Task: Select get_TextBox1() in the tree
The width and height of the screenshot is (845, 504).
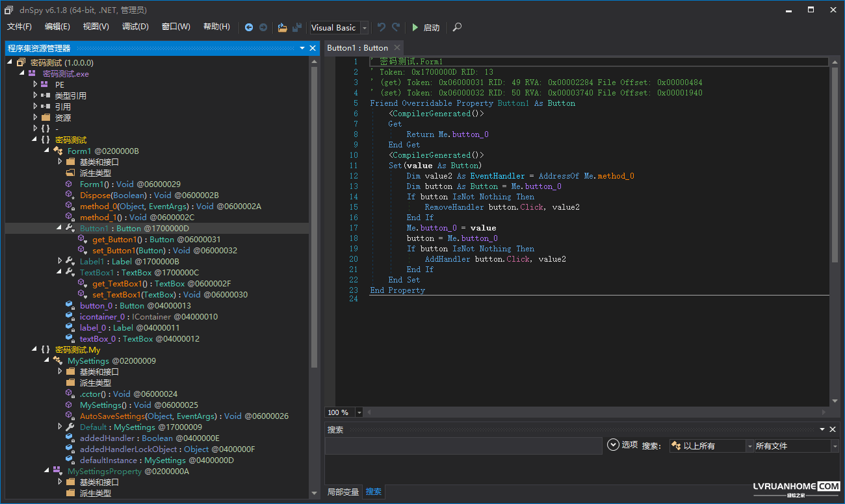Action: (116, 283)
